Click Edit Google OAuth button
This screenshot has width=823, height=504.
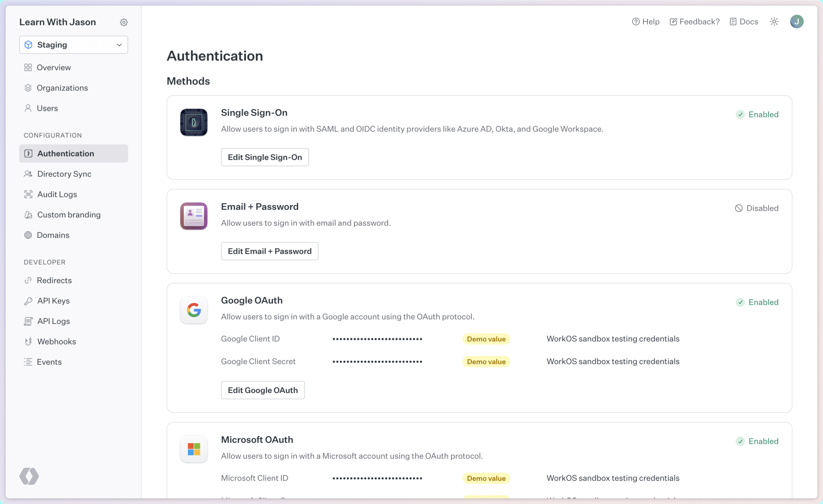click(x=263, y=390)
